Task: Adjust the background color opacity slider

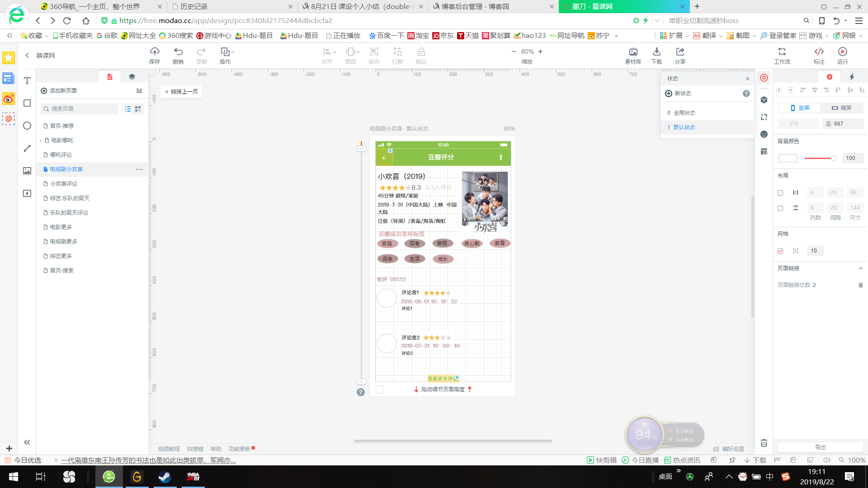Action: [833, 158]
